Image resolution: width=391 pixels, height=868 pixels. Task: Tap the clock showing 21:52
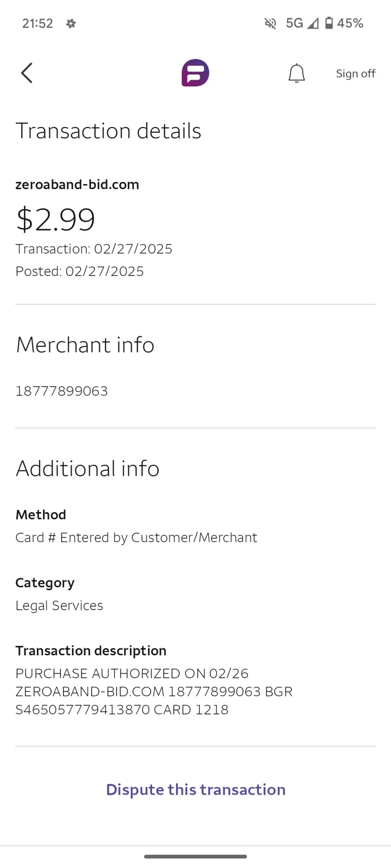click(38, 23)
